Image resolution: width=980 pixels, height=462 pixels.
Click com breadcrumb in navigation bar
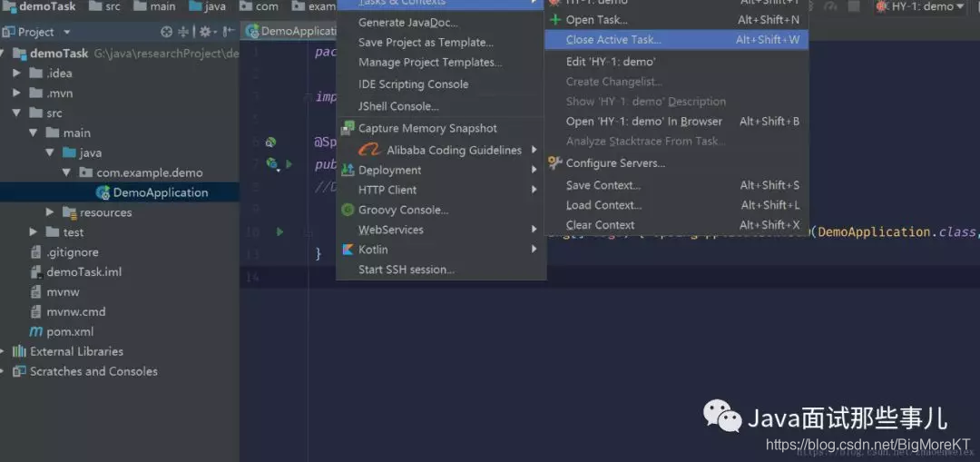pyautogui.click(x=260, y=7)
